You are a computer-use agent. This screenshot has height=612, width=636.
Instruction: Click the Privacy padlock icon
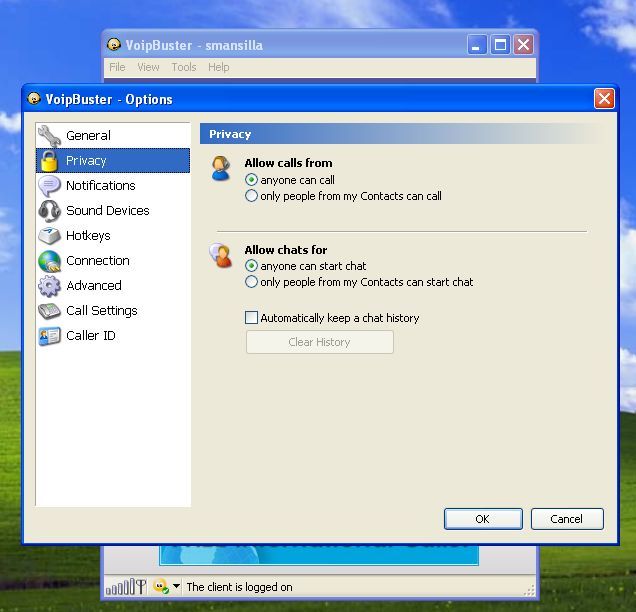(x=49, y=161)
